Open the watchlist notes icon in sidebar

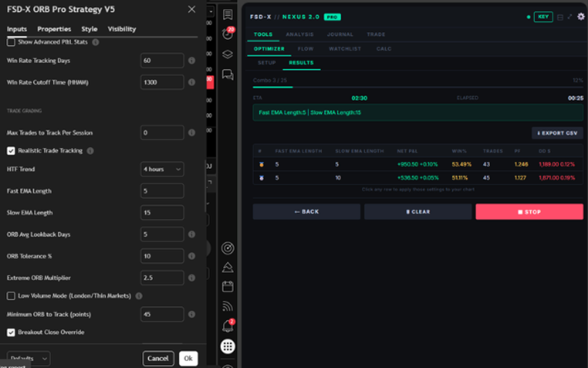click(228, 15)
